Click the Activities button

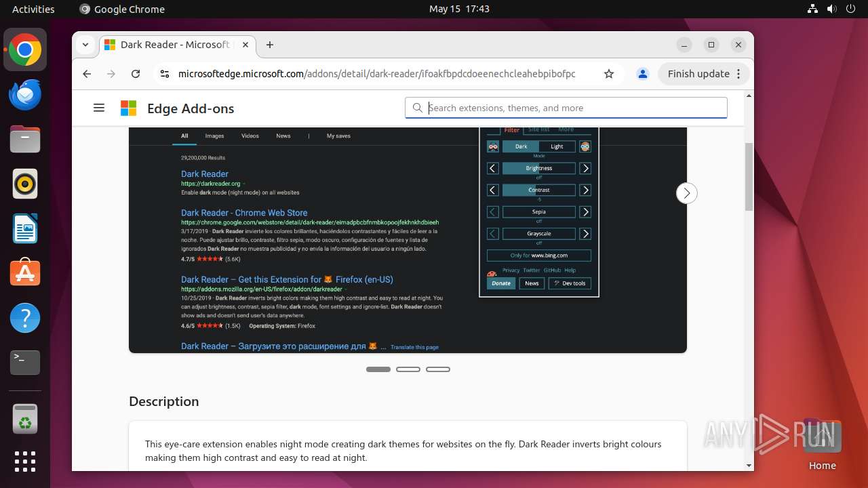[x=33, y=9]
